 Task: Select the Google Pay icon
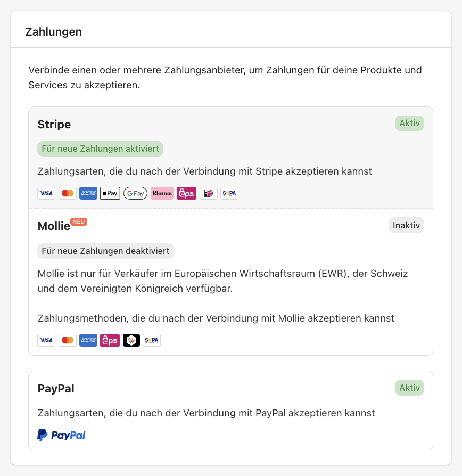[135, 193]
